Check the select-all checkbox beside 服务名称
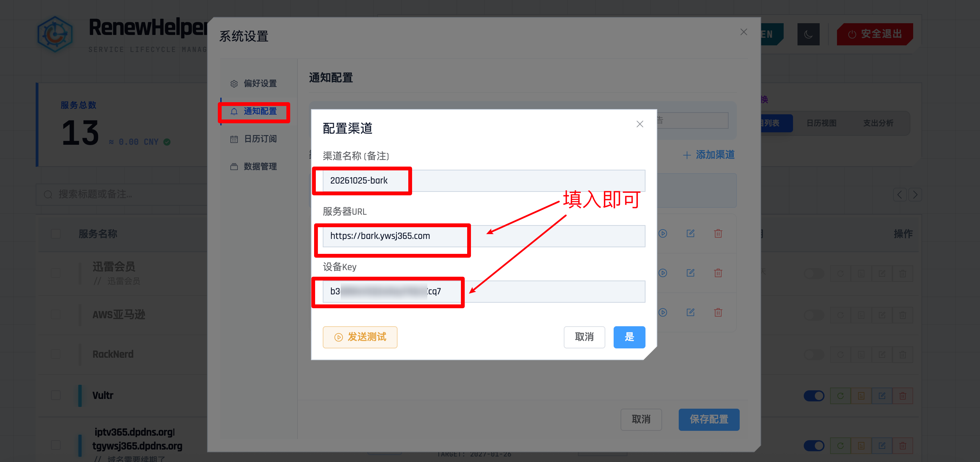 [55, 234]
